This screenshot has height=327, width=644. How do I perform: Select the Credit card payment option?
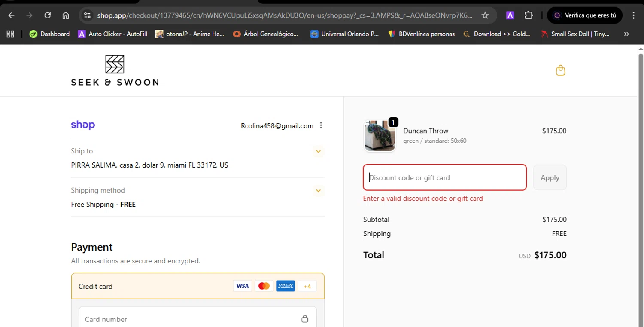pyautogui.click(x=197, y=286)
